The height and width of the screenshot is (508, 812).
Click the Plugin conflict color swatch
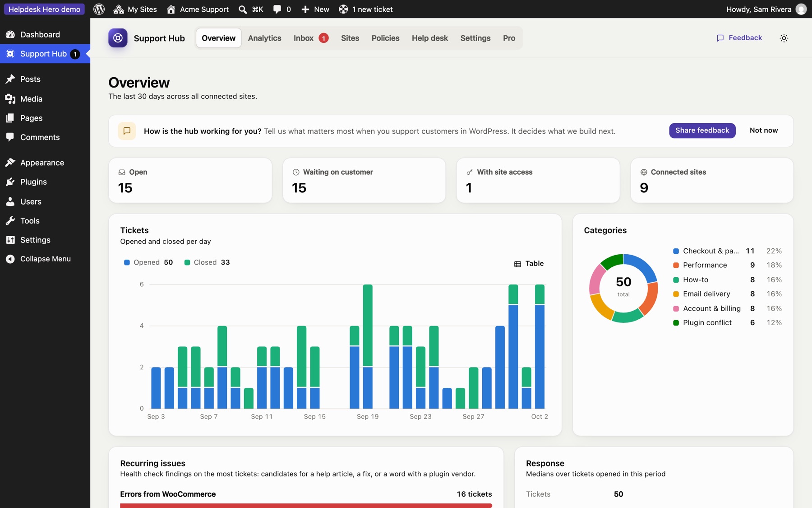pyautogui.click(x=676, y=323)
